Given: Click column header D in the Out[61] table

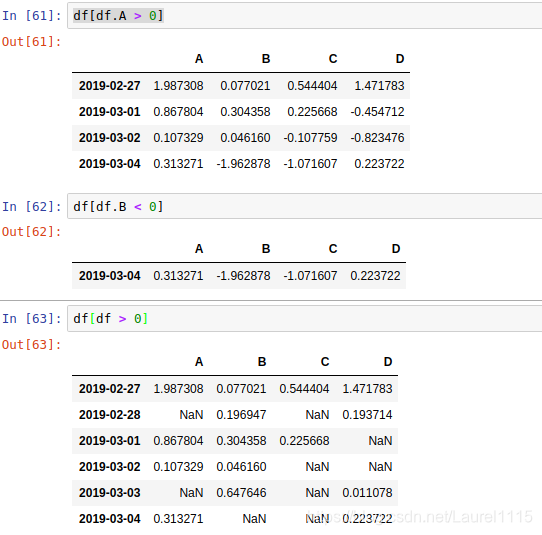Looking at the screenshot, I should (x=400, y=59).
